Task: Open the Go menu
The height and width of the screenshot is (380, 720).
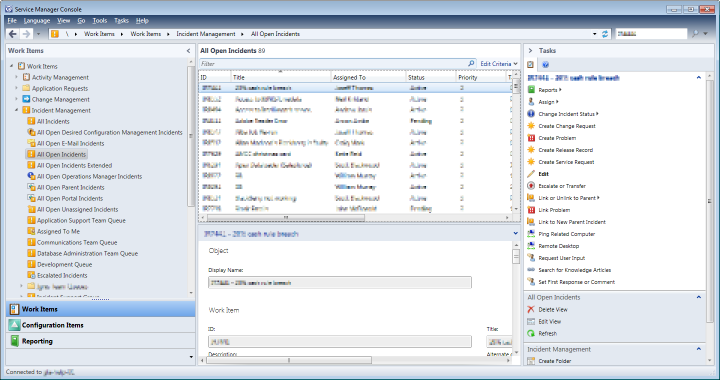Action: (x=81, y=21)
